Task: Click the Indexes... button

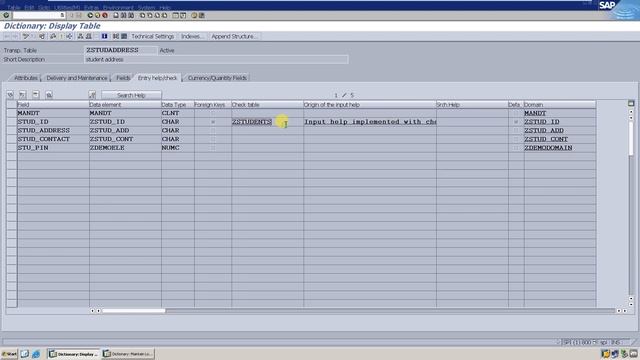Action: pos(192,36)
